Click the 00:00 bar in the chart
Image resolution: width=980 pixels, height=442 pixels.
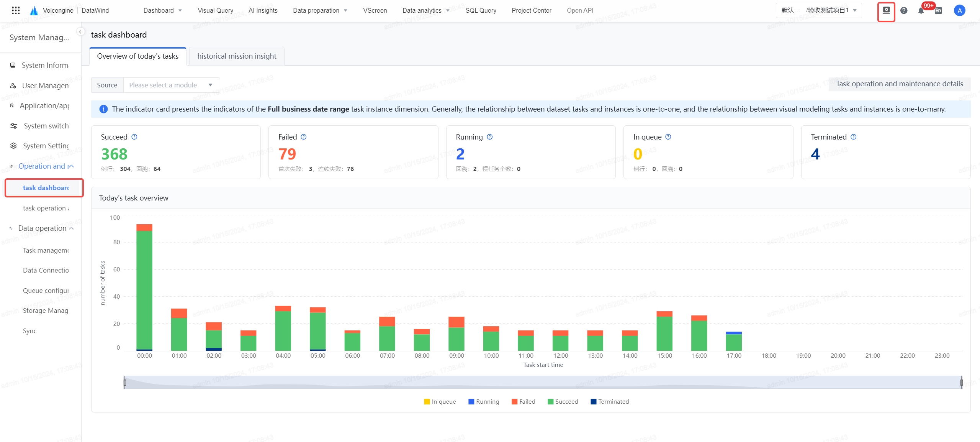point(144,288)
